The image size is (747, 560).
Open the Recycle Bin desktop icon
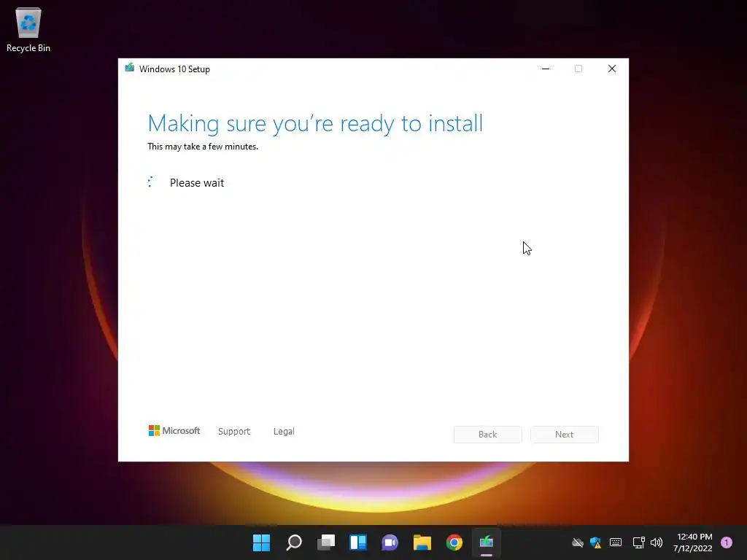tap(28, 30)
